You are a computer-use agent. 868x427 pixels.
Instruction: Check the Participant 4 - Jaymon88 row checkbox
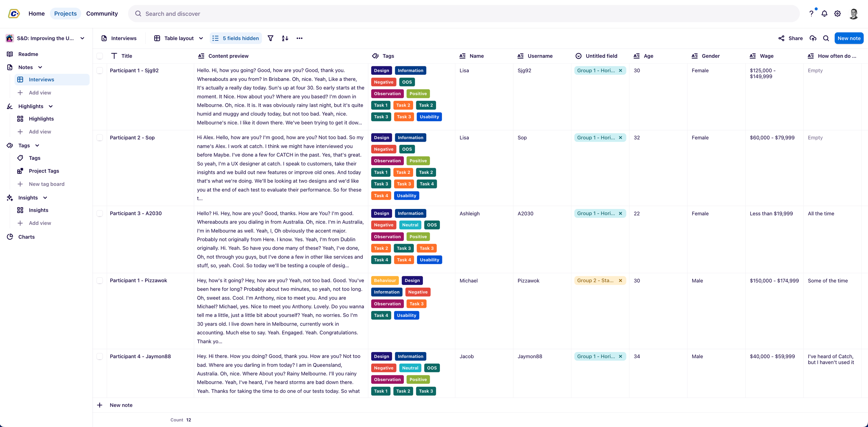tap(100, 356)
